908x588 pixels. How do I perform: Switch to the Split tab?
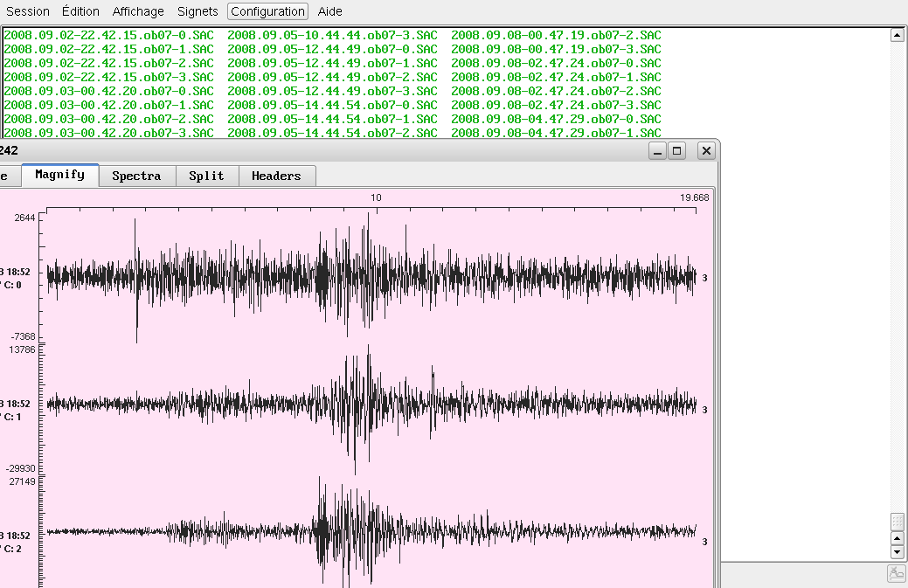[206, 176]
